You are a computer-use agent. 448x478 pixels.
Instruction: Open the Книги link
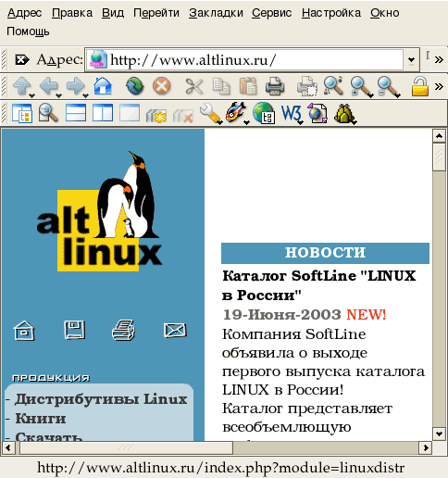[41, 419]
